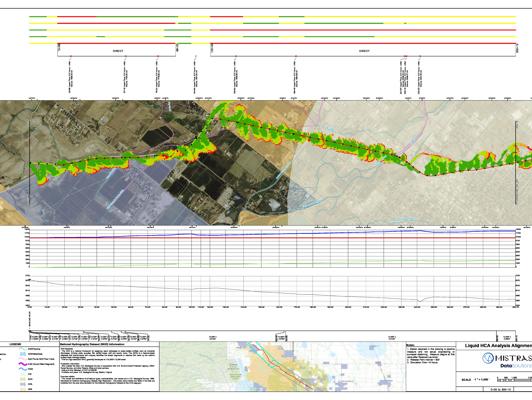Click the MISTRAS circular logo icon
The width and height of the screenshot is (532, 400).
pyautogui.click(x=488, y=358)
